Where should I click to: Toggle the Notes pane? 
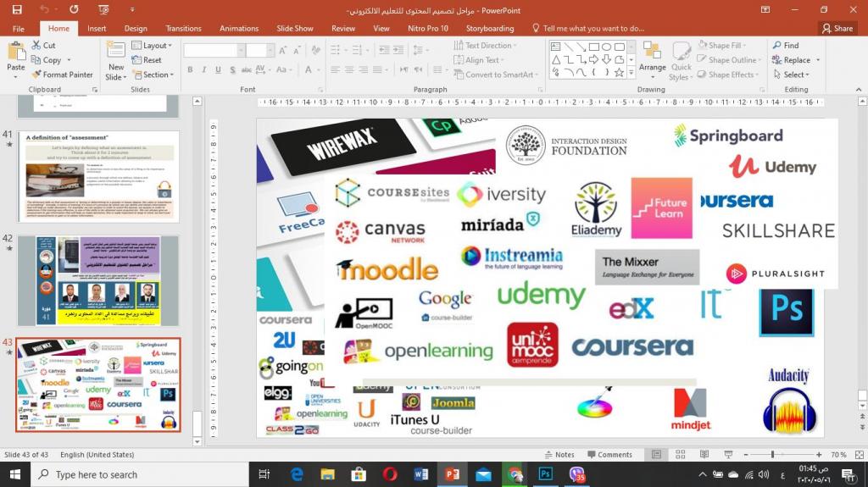click(x=559, y=455)
